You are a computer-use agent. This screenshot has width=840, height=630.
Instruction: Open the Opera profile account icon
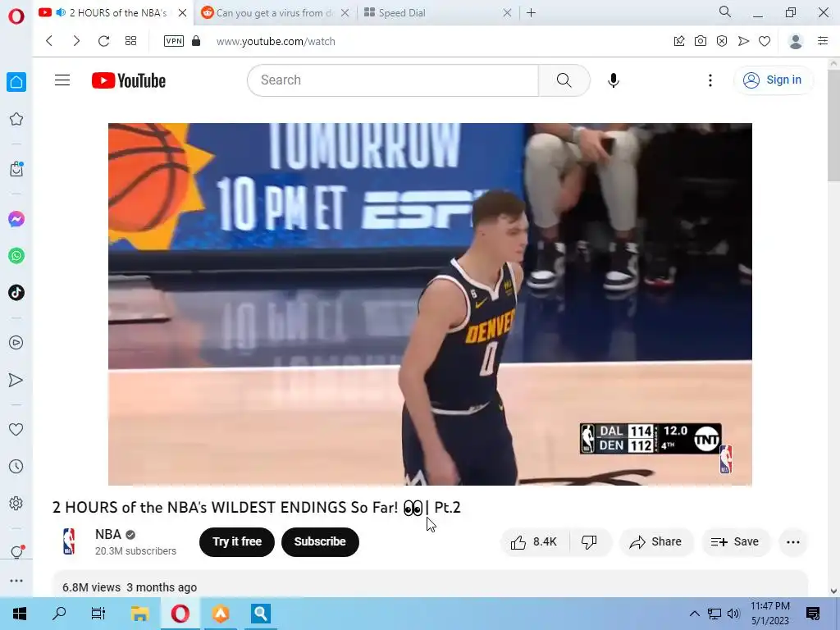(796, 41)
